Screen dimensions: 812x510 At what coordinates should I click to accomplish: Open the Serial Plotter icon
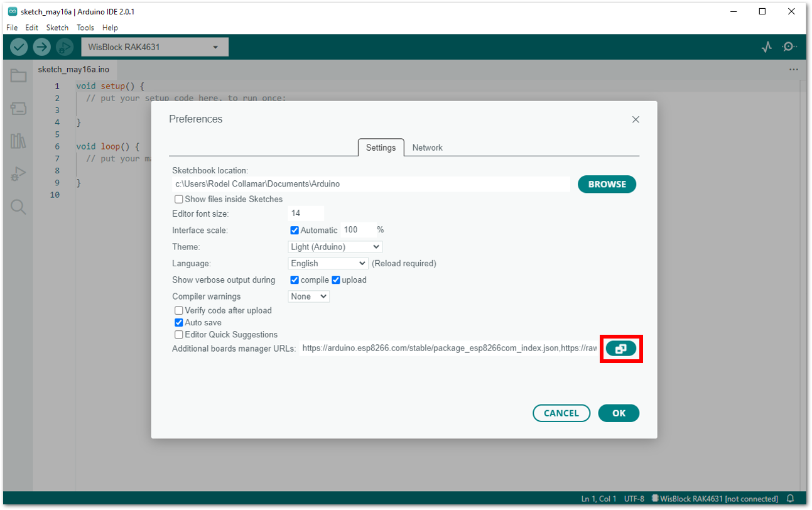click(767, 47)
